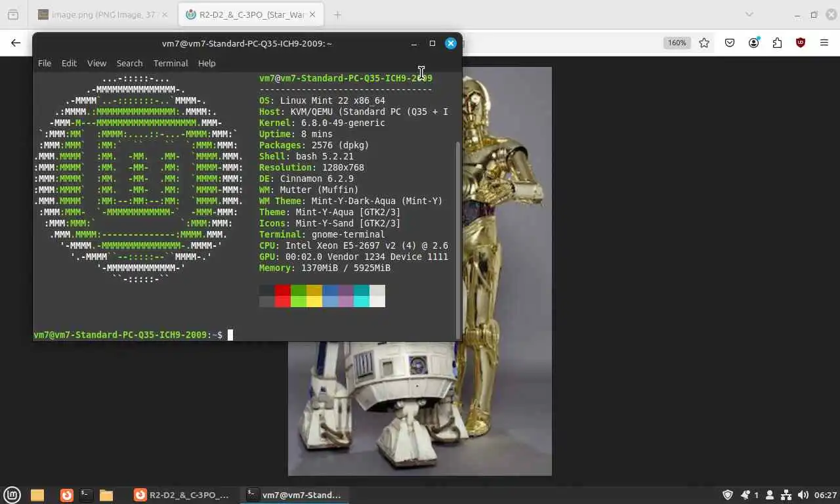Minimize the terminal window
This screenshot has width=840, height=504.
point(413,43)
